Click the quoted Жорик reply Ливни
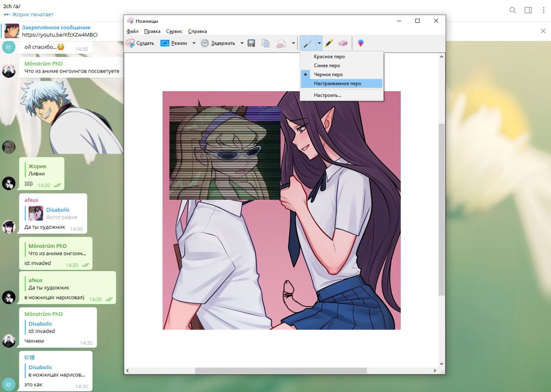This screenshot has height=392, width=551. (x=37, y=170)
